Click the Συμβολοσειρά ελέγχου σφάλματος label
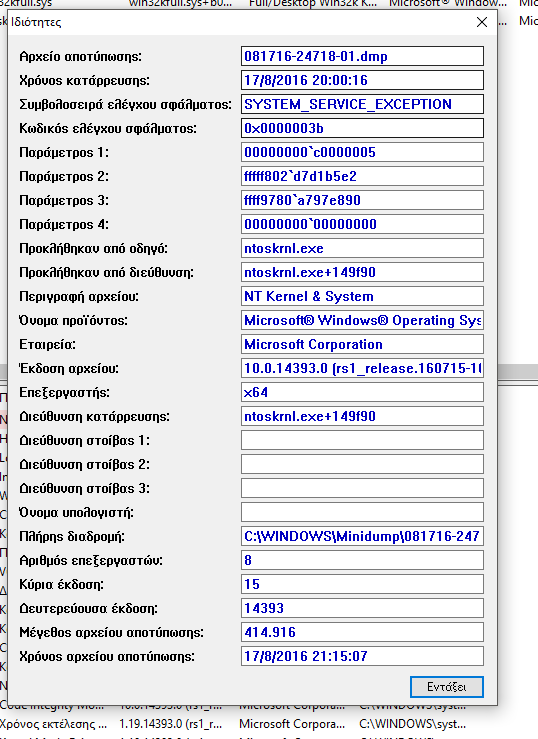The height and width of the screenshot is (739, 538). pyautogui.click(x=125, y=105)
